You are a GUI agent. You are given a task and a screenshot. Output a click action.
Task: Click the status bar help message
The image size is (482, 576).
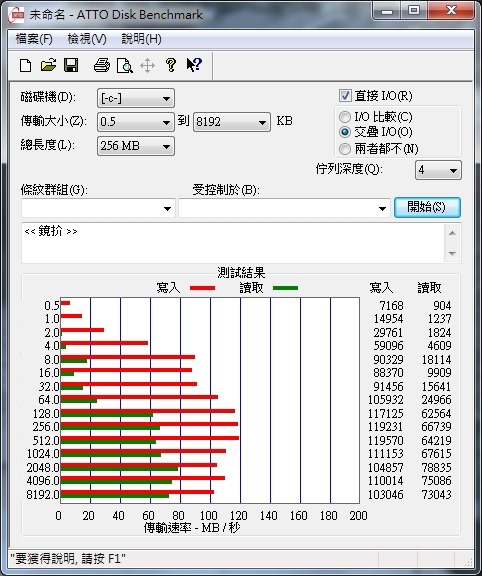68,559
